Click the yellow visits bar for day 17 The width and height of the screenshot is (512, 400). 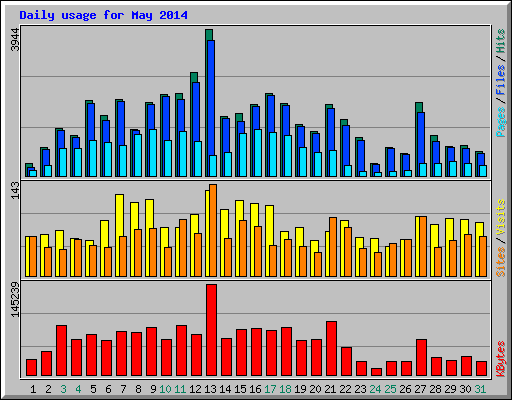[x=269, y=225]
